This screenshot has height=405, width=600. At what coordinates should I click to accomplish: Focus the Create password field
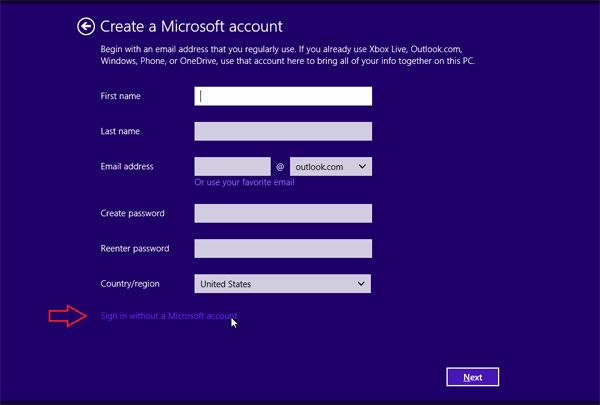pyautogui.click(x=283, y=213)
